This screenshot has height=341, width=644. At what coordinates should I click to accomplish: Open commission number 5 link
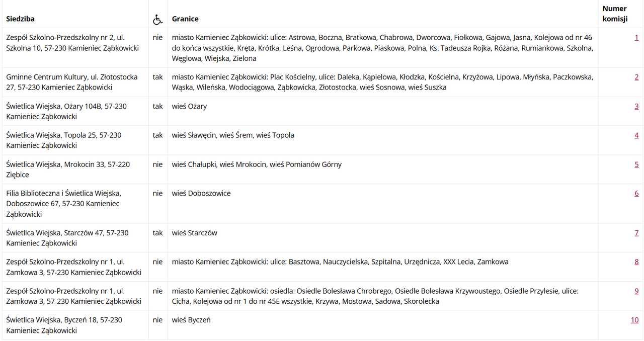coord(636,164)
